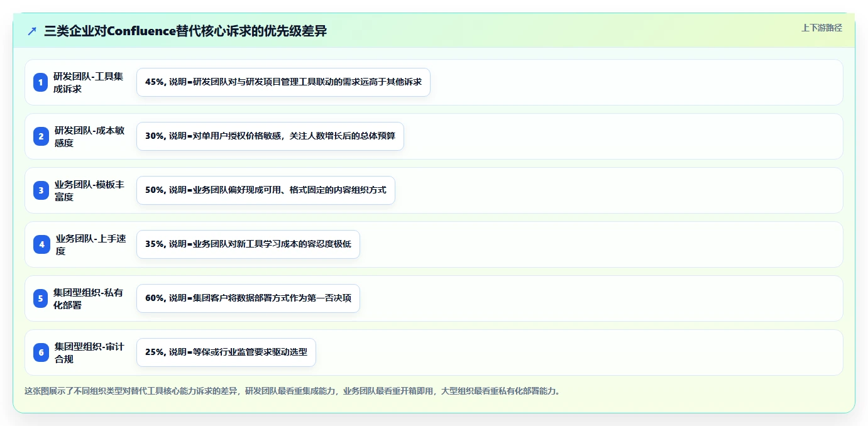This screenshot has height=426, width=868.
Task: Click the 35% description box about 学习成本容忍度
Action: [248, 244]
